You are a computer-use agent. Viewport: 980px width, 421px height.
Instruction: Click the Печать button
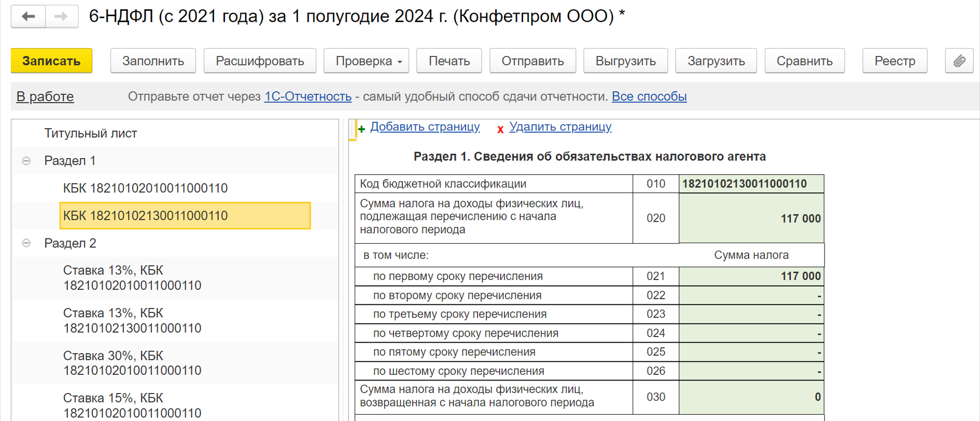449,61
